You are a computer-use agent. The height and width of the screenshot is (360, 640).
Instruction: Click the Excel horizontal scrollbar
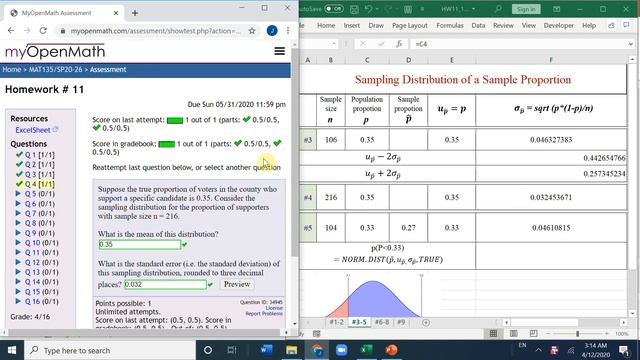tap(544, 322)
